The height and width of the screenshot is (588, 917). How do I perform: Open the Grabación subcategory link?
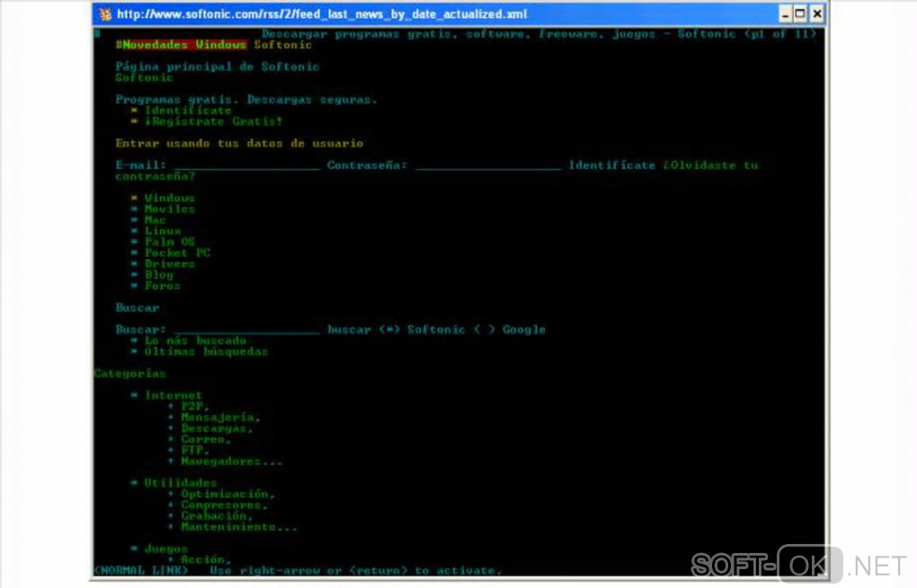(213, 516)
